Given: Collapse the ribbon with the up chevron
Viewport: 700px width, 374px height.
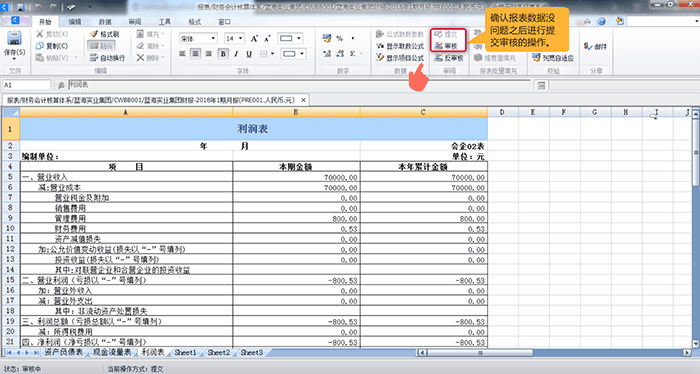Looking at the screenshot, I should click(588, 21).
